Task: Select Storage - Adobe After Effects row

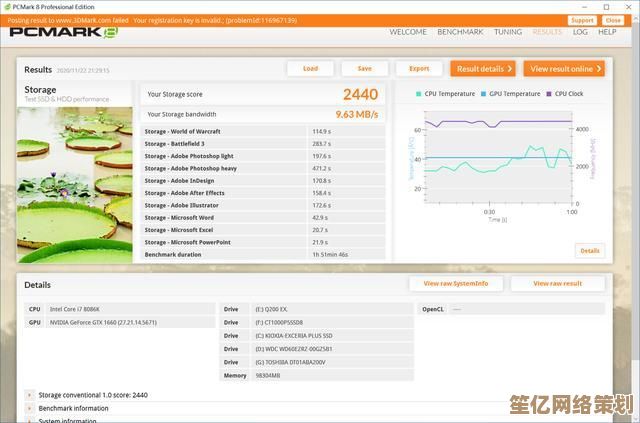Action: pos(263,193)
